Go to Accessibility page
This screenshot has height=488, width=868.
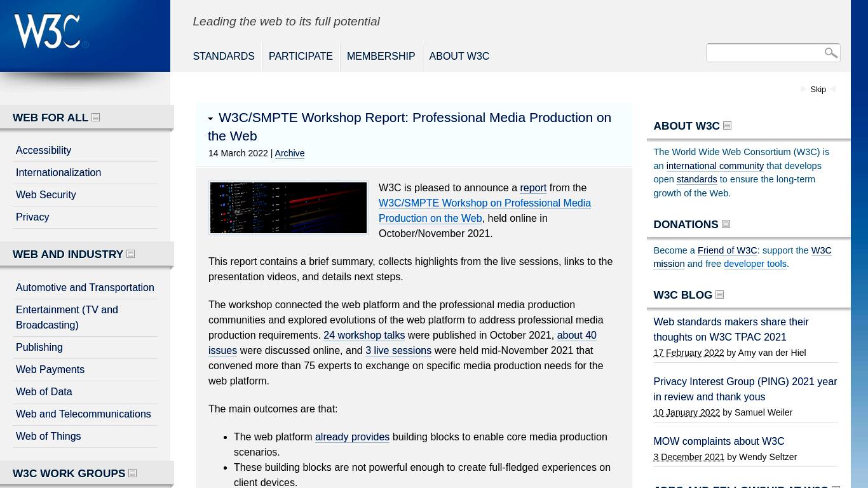43,150
